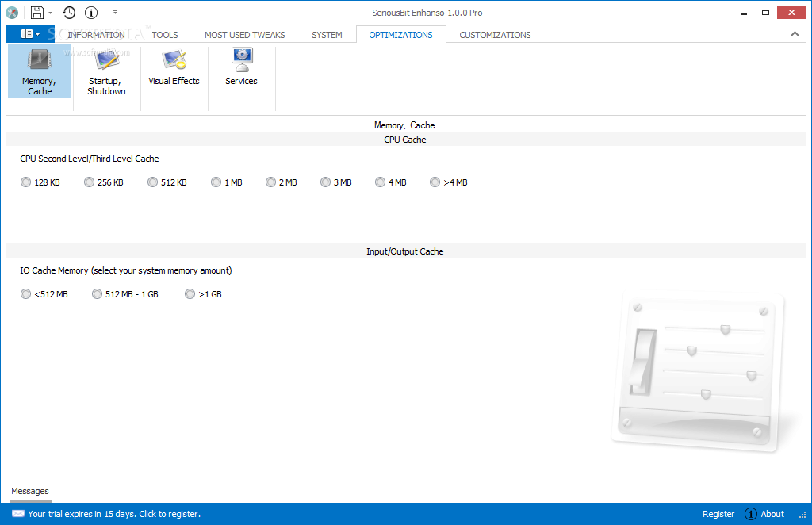812x525 pixels.
Task: Open the Messages panel tab
Action: tap(30, 491)
